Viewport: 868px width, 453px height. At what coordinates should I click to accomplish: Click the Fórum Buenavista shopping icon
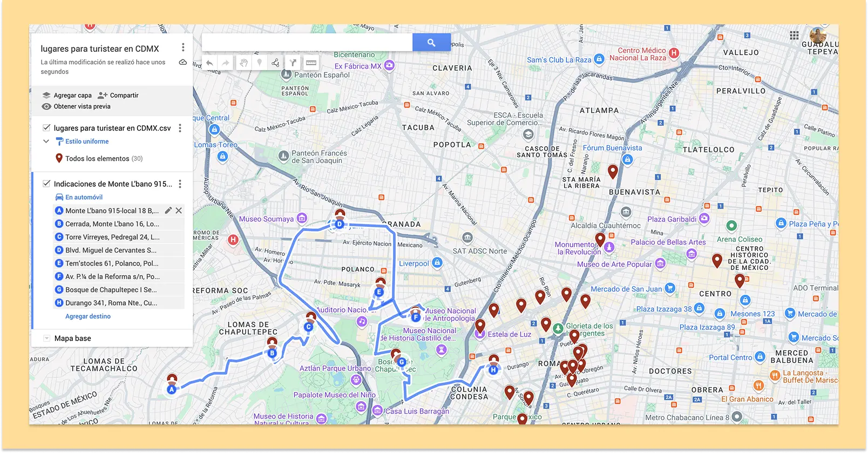(x=627, y=160)
